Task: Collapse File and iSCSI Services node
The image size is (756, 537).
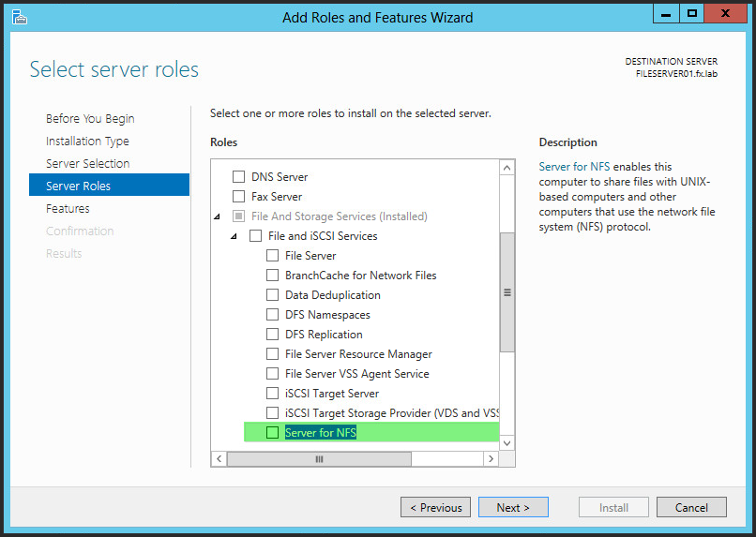Action: [234, 236]
